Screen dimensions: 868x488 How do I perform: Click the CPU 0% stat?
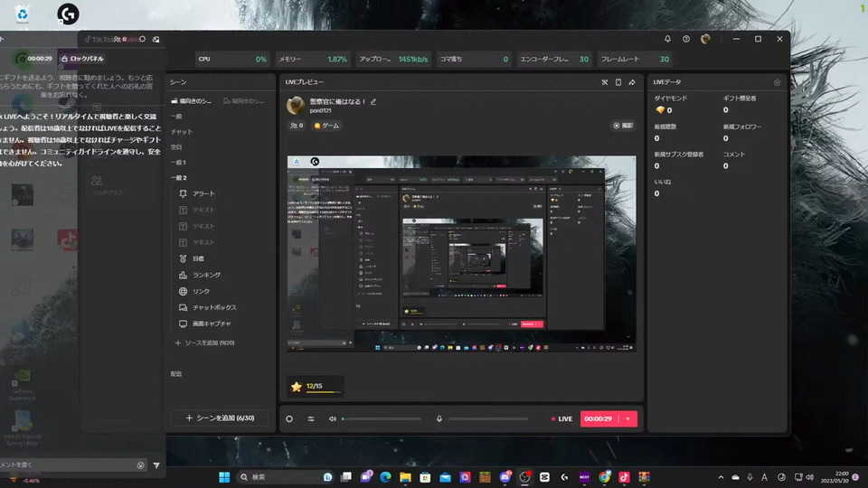[x=232, y=60]
